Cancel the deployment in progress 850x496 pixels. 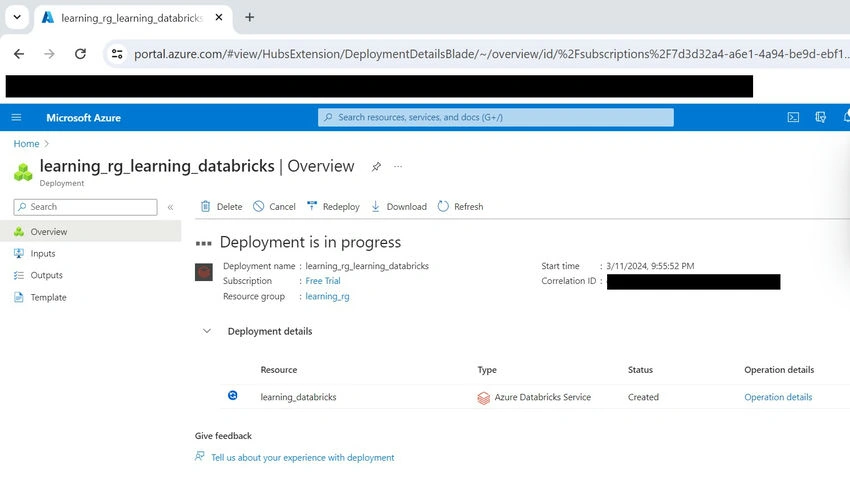tap(274, 207)
